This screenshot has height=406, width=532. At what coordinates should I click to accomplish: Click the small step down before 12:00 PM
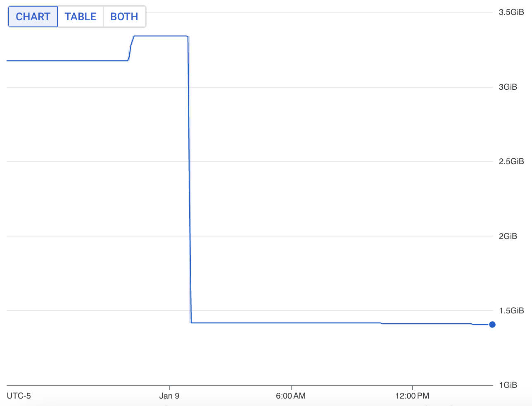(x=381, y=323)
